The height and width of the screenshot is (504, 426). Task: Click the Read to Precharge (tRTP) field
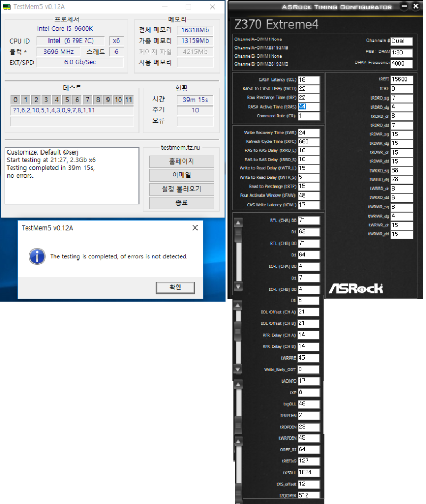click(309, 187)
